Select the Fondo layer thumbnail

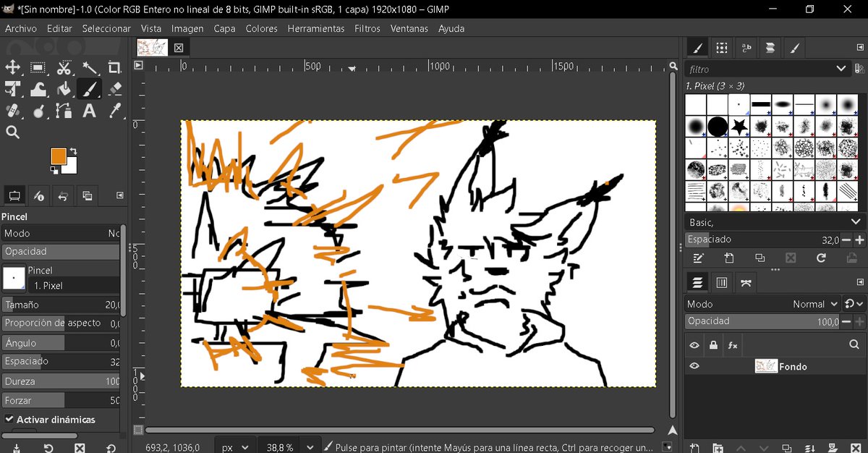click(766, 366)
